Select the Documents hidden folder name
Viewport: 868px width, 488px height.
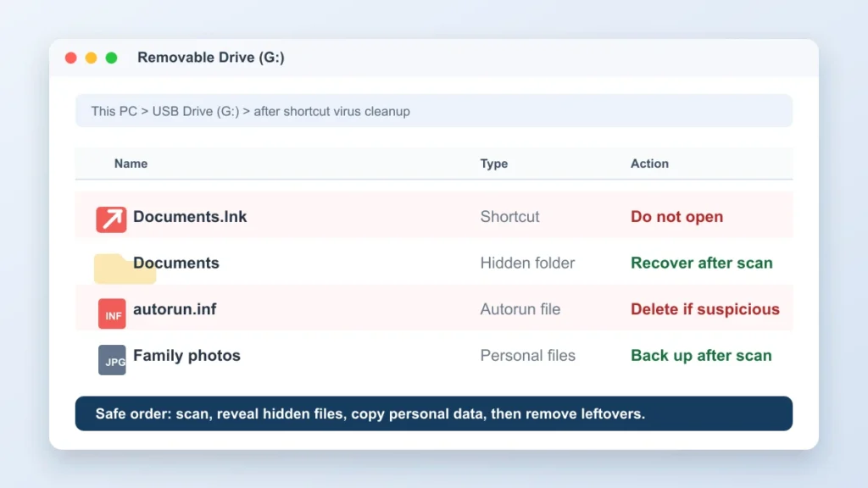pos(176,263)
